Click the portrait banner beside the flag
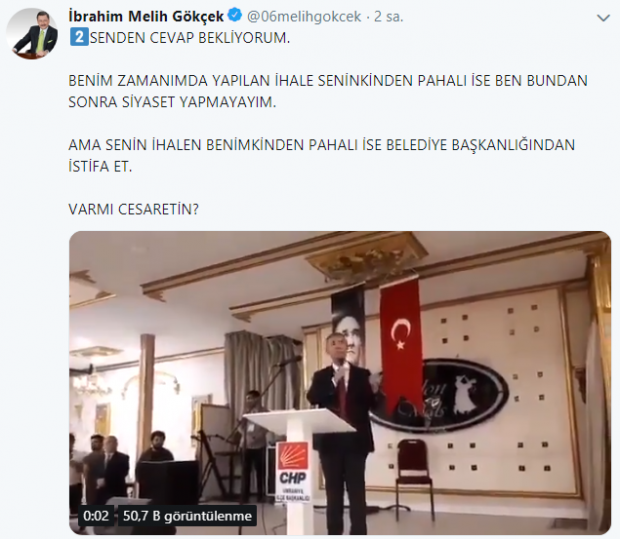 pos(348,325)
